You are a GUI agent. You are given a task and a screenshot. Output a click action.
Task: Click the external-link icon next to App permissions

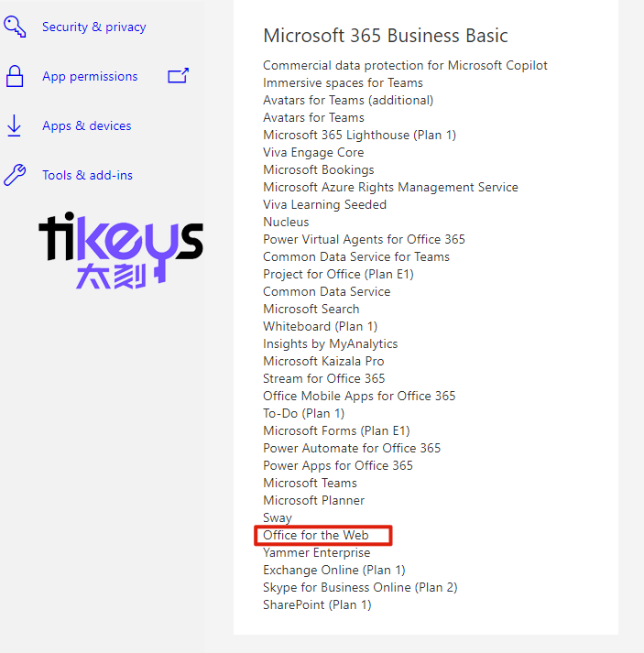(178, 76)
